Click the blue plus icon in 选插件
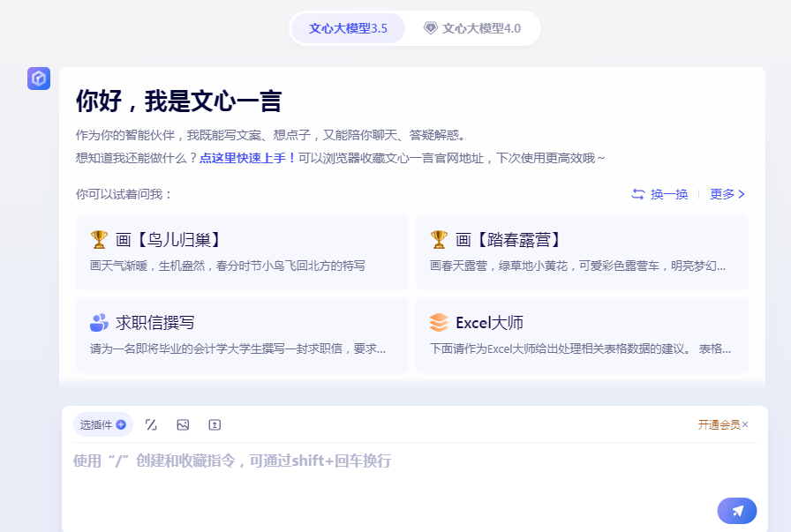791x532 pixels. click(x=121, y=424)
